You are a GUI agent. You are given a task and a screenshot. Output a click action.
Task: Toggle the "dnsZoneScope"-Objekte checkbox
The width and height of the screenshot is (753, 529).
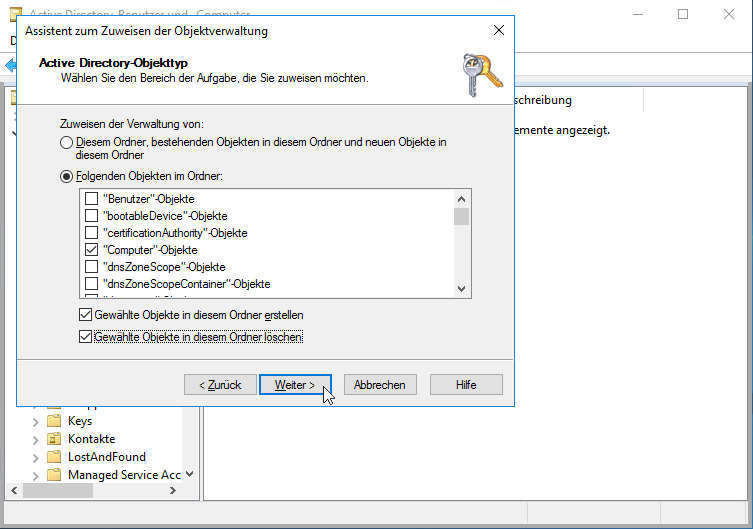[x=91, y=266]
